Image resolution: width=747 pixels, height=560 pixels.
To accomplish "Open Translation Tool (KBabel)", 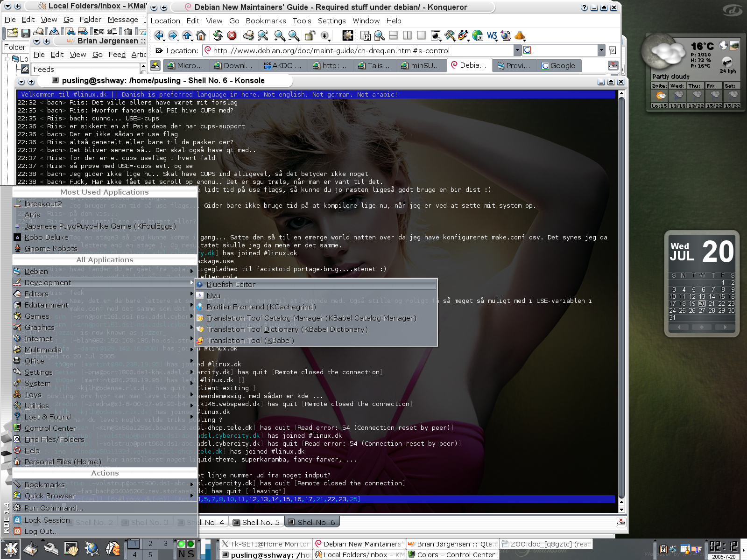I will pyautogui.click(x=316, y=340).
